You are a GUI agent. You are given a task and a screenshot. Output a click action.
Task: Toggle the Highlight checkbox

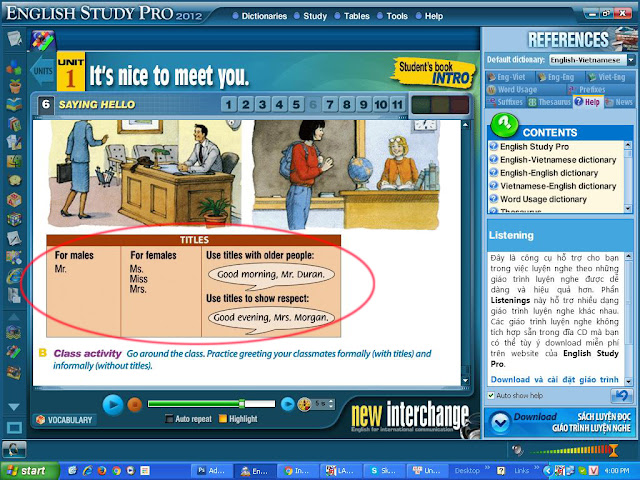click(222, 419)
